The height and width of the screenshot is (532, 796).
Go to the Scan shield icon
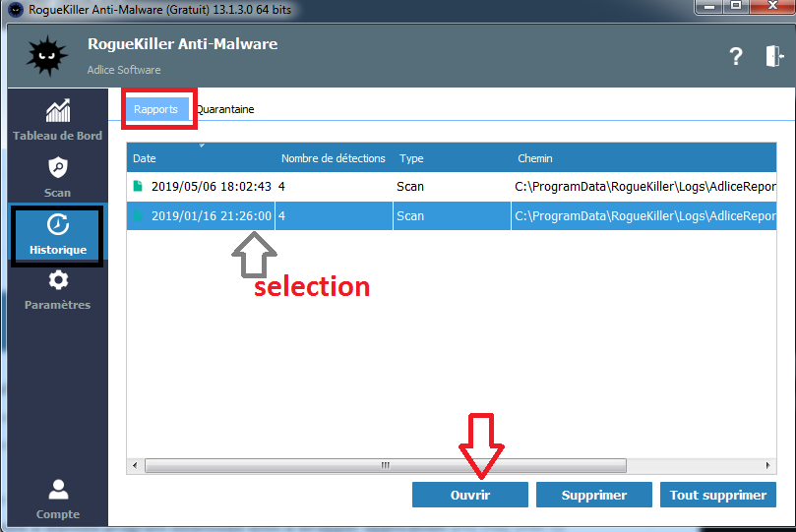[x=58, y=168]
